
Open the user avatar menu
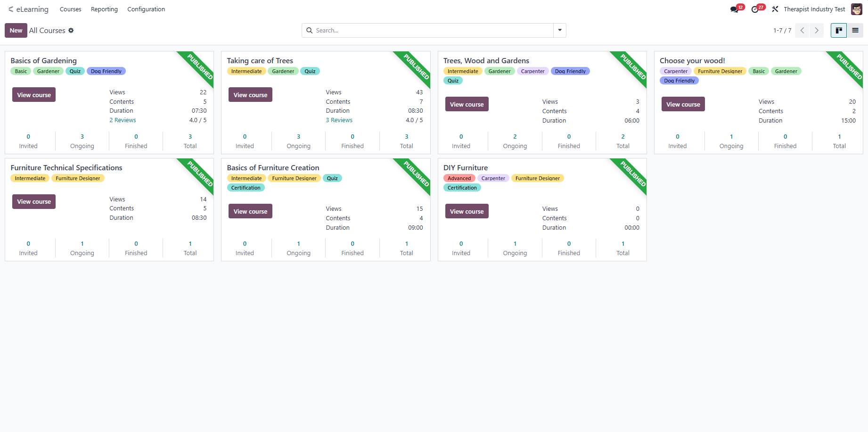(x=857, y=9)
